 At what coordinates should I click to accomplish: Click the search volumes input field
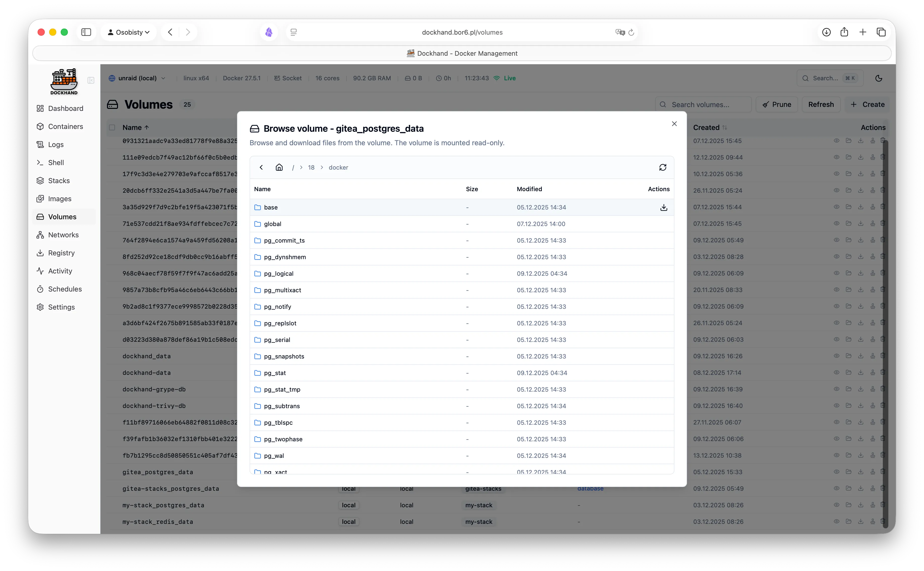[703, 104]
